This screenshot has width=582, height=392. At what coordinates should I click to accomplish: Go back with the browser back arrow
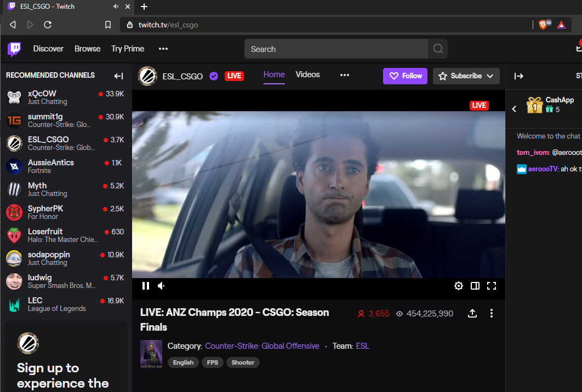pos(13,25)
